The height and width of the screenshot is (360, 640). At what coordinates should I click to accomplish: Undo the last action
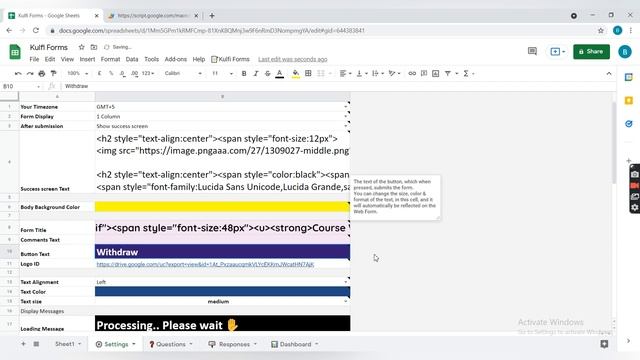[18, 73]
